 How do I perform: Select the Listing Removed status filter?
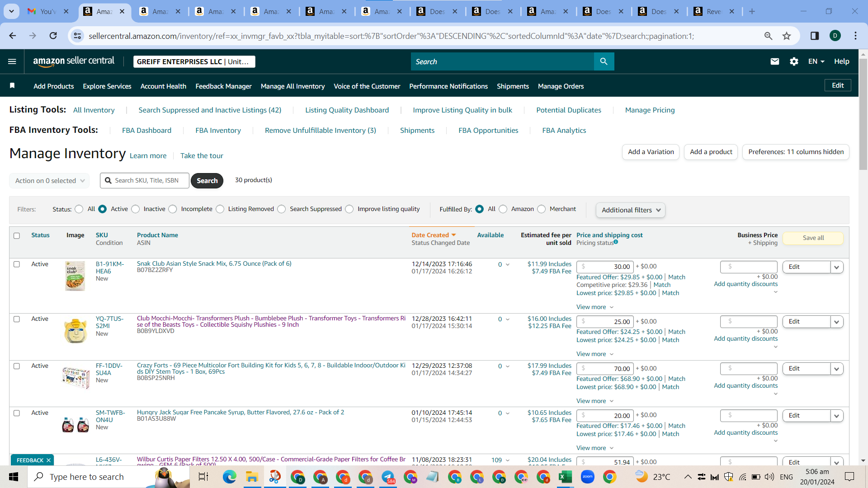point(220,209)
